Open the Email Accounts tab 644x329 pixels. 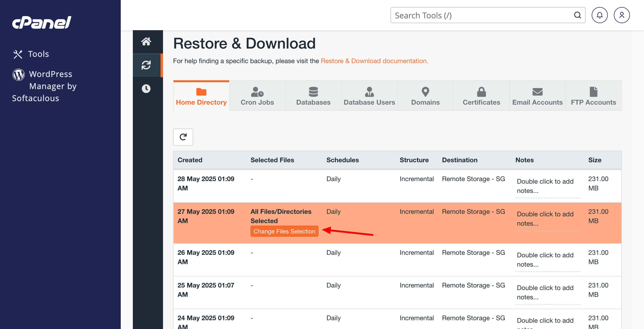537,96
